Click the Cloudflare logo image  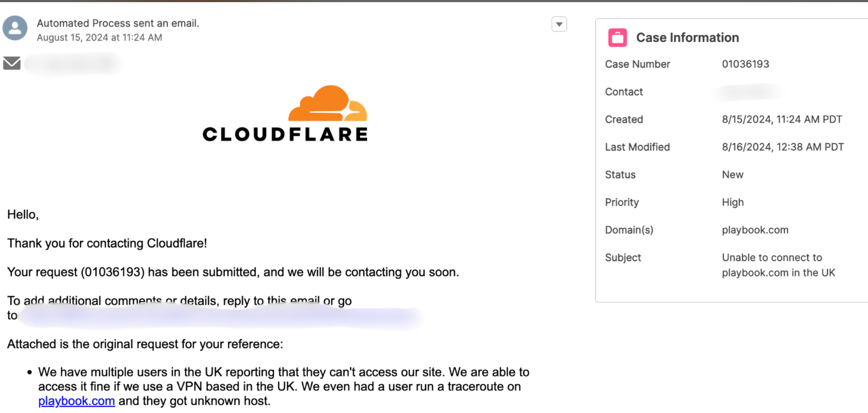point(285,113)
